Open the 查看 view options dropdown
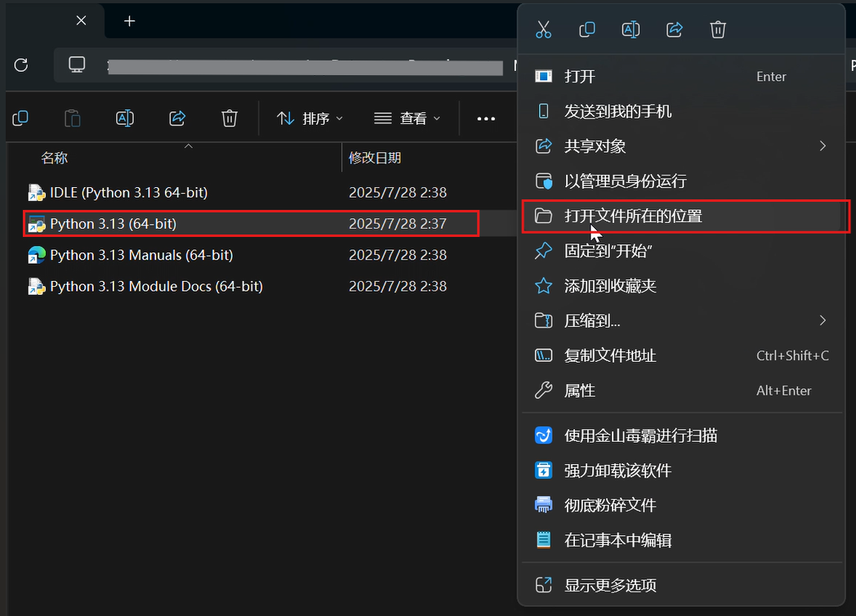This screenshot has width=856, height=616. tap(407, 118)
